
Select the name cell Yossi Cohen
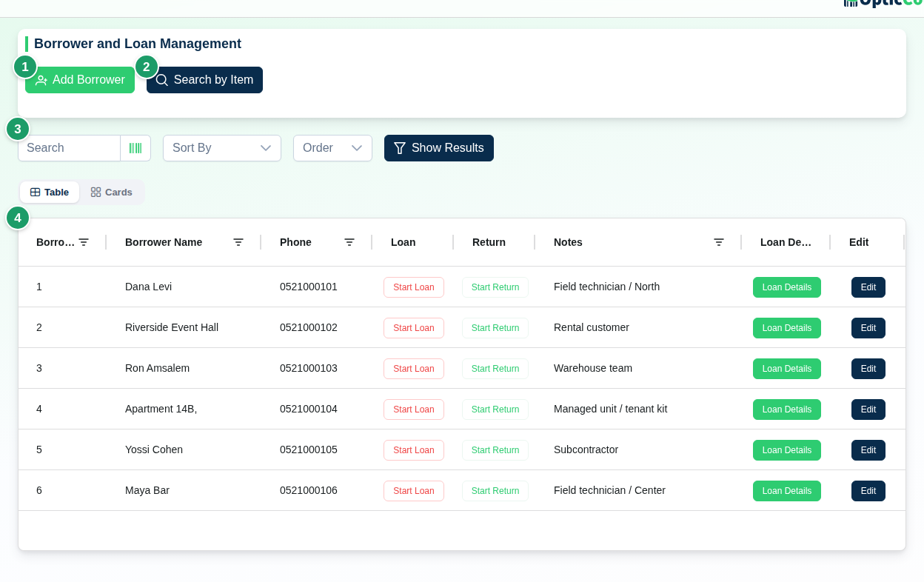click(x=154, y=449)
